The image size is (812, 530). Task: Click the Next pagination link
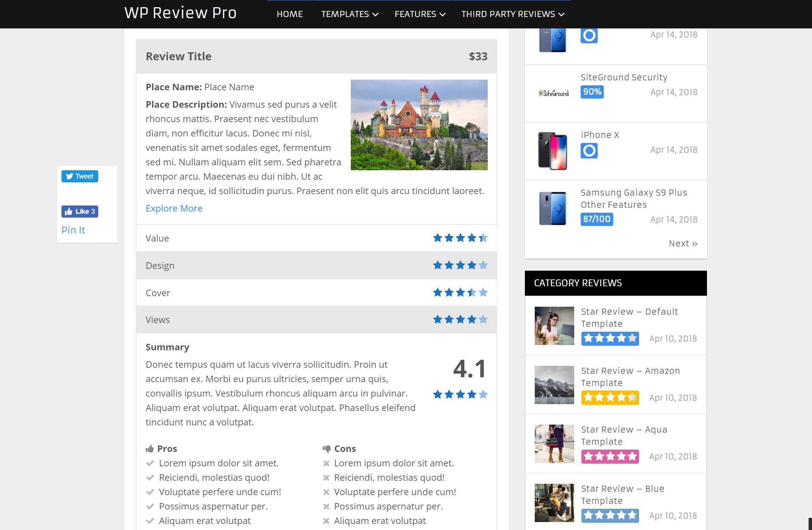pyautogui.click(x=683, y=243)
